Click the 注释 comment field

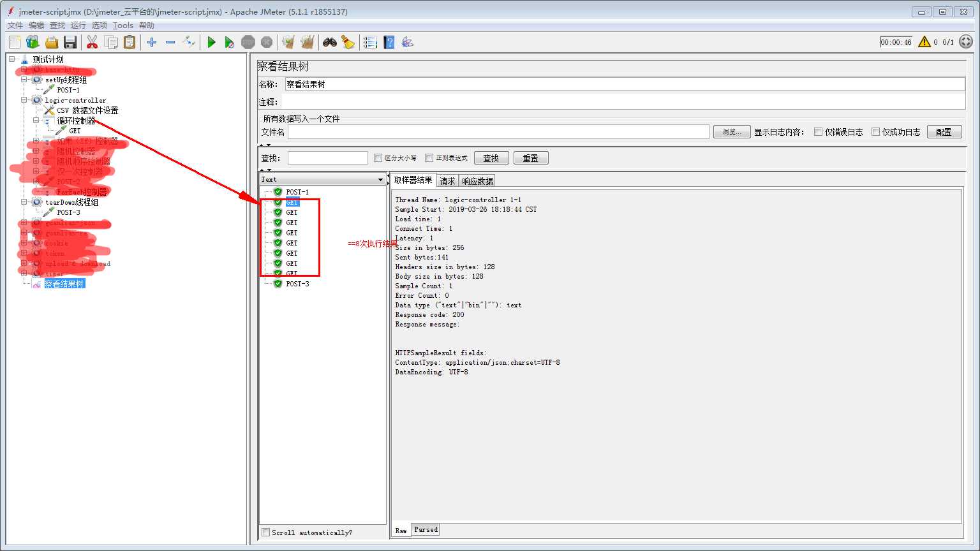click(x=624, y=102)
